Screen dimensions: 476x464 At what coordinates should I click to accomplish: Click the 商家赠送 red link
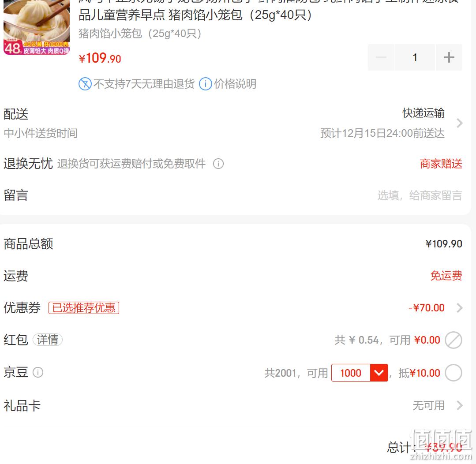click(441, 164)
